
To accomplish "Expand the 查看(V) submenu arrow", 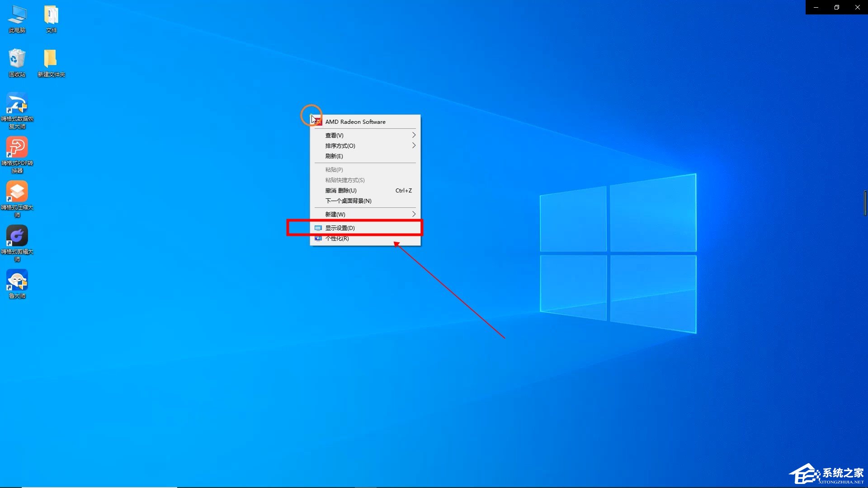I will click(x=413, y=135).
